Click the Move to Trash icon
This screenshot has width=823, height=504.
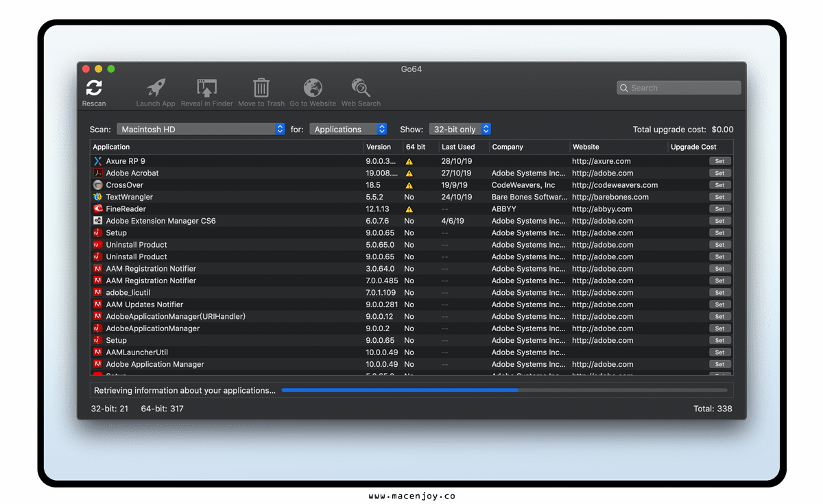(x=261, y=88)
